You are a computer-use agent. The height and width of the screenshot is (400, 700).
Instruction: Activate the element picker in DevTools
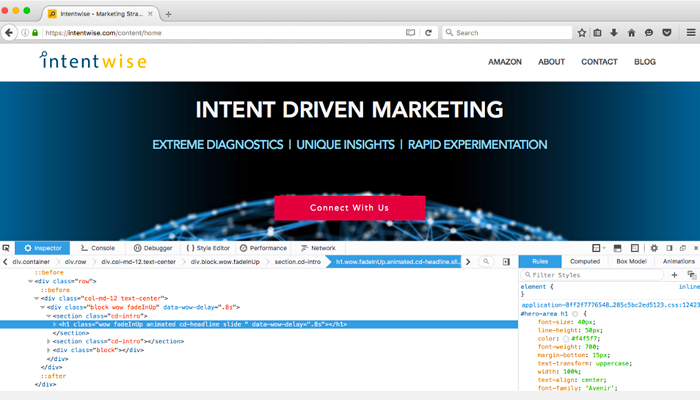click(x=6, y=248)
